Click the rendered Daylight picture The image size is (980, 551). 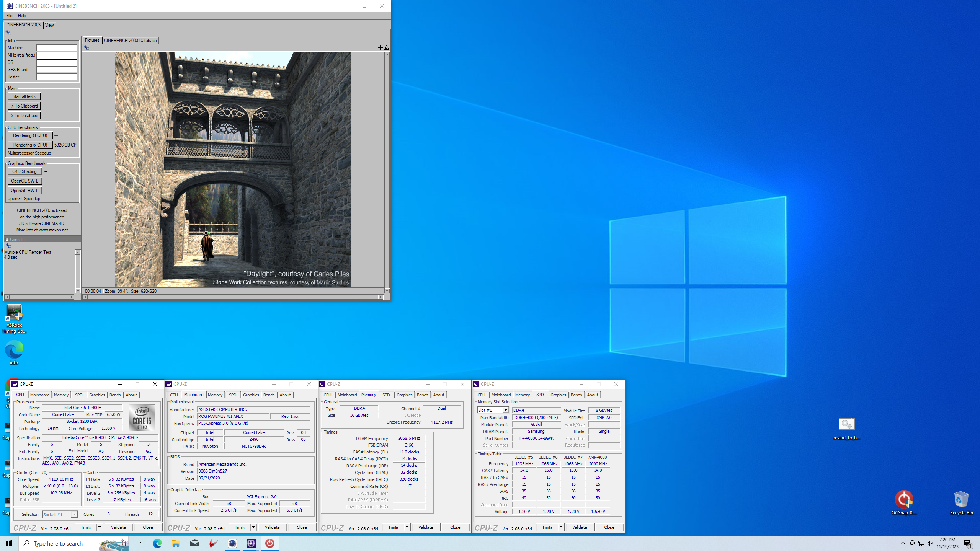pyautogui.click(x=233, y=170)
